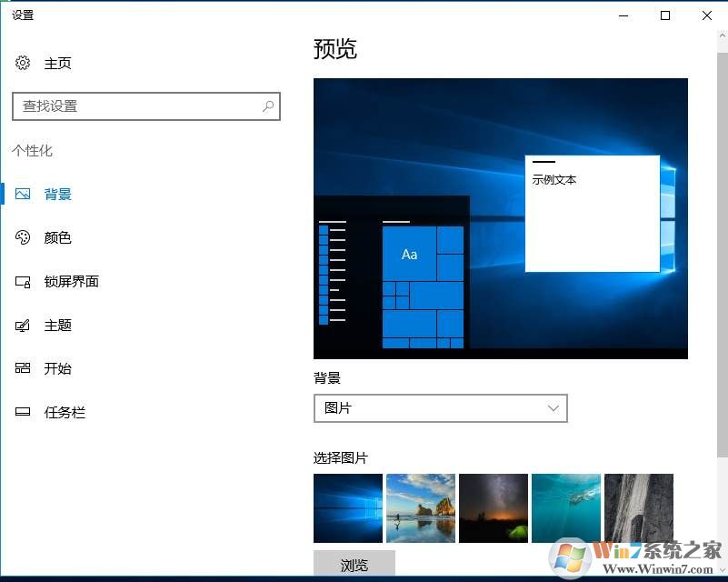Select the night sky tent wallpaper thumbnail
This screenshot has width=728, height=582.
pos(494,508)
